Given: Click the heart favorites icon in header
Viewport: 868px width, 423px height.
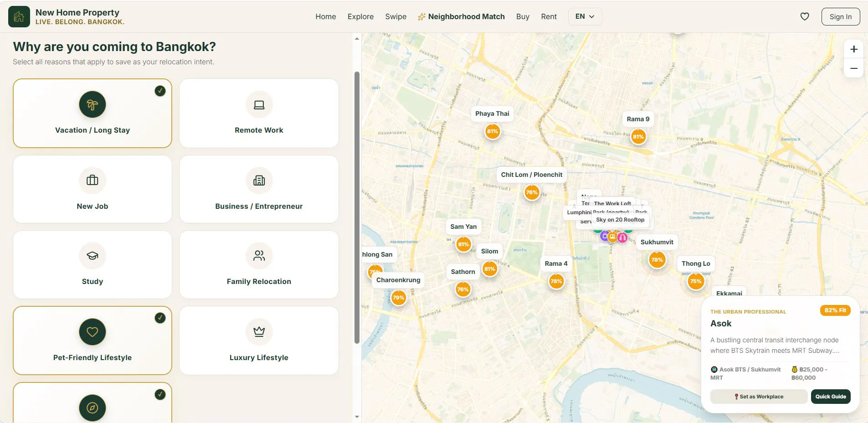Looking at the screenshot, I should [805, 16].
